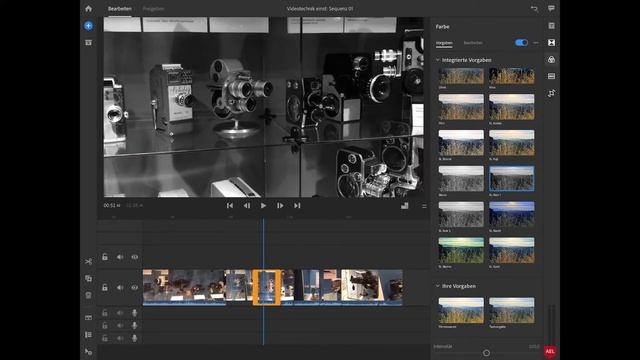Image resolution: width=640 pixels, height=360 pixels.
Task: Apply the green-tinted color preset
Action: click(461, 250)
